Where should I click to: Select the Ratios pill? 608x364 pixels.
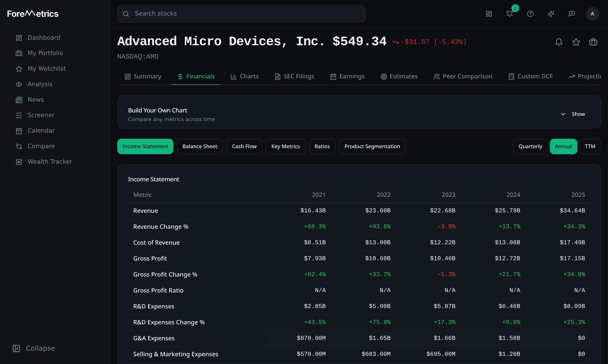click(x=322, y=146)
